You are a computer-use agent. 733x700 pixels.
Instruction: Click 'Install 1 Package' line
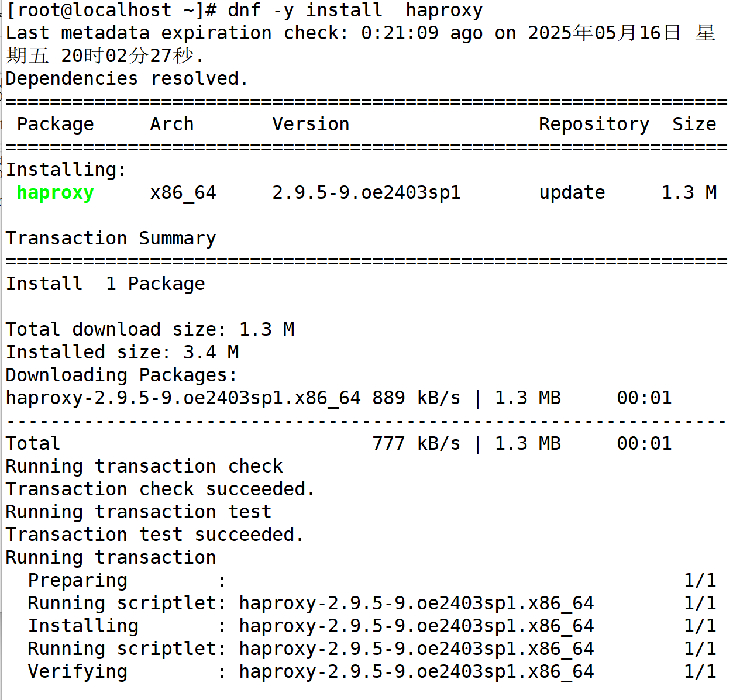tap(105, 284)
